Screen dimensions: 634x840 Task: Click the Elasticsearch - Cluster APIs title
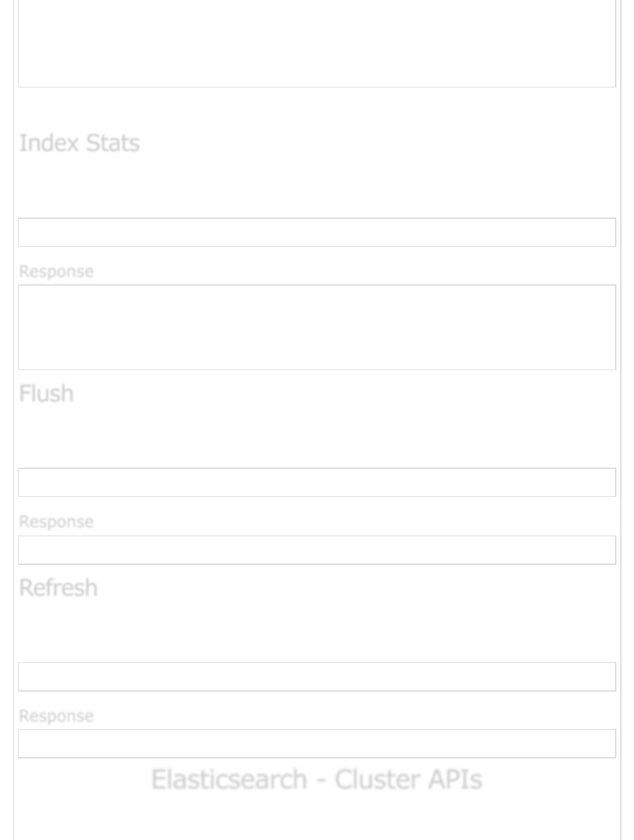(x=316, y=779)
